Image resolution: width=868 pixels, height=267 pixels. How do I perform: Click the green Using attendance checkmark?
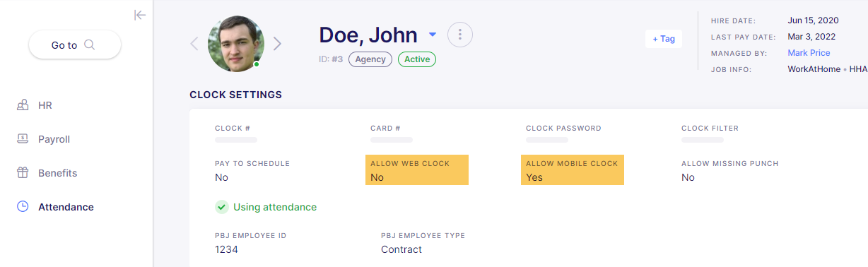click(221, 207)
